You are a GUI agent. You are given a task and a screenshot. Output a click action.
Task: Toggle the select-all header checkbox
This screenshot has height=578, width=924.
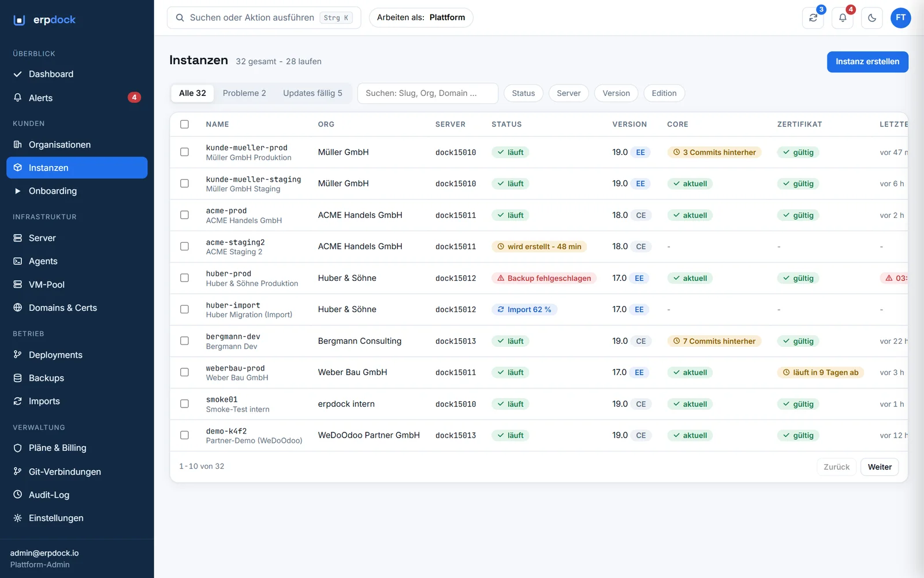point(184,124)
